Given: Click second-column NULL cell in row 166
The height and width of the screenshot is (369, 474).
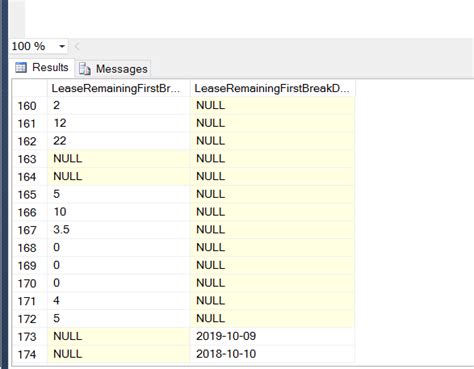Looking at the screenshot, I should tap(272, 212).
